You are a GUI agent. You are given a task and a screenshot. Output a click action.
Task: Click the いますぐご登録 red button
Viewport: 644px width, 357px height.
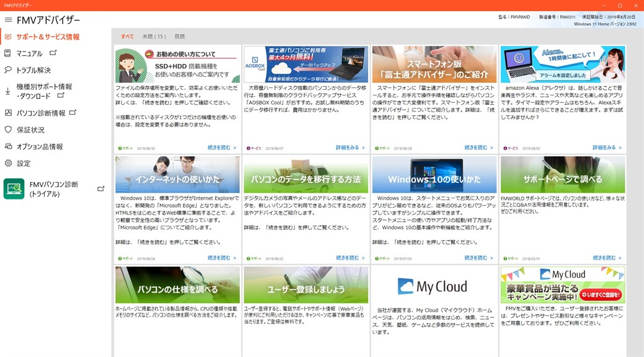point(601,295)
